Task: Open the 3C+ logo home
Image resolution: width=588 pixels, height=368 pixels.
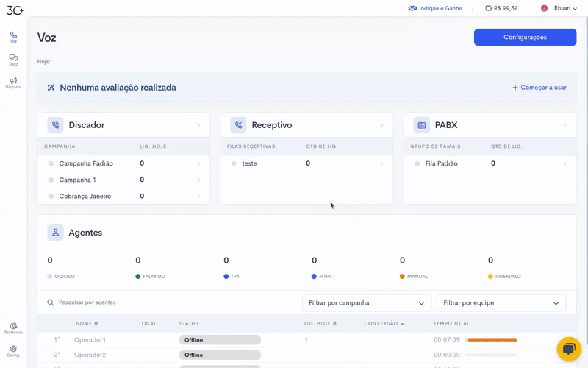Action: click(15, 10)
